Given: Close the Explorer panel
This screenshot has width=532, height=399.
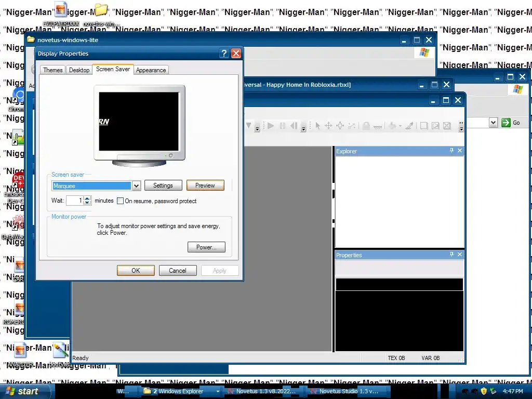Looking at the screenshot, I should click(460, 150).
